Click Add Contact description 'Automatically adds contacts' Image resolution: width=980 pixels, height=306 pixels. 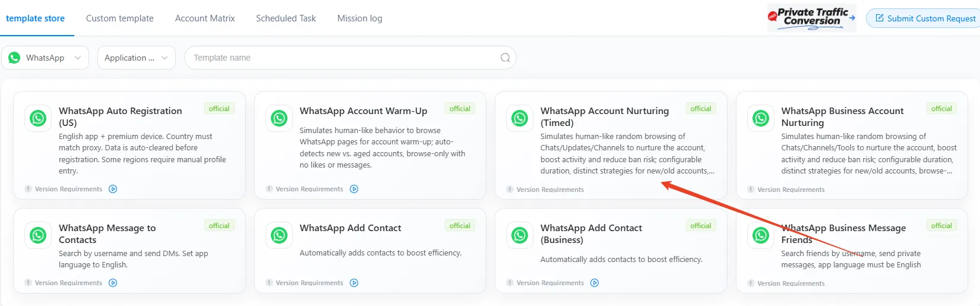click(x=380, y=253)
